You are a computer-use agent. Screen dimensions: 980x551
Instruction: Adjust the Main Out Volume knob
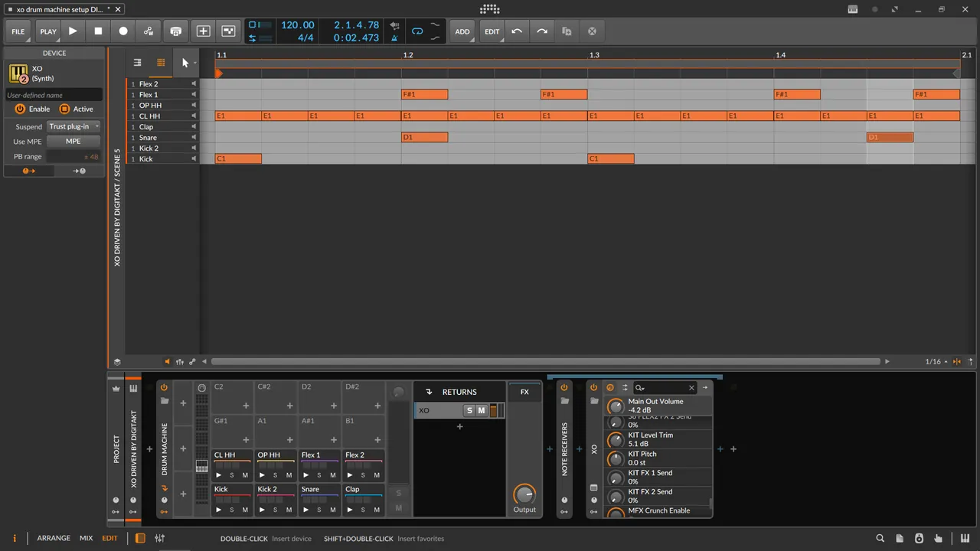(x=616, y=406)
